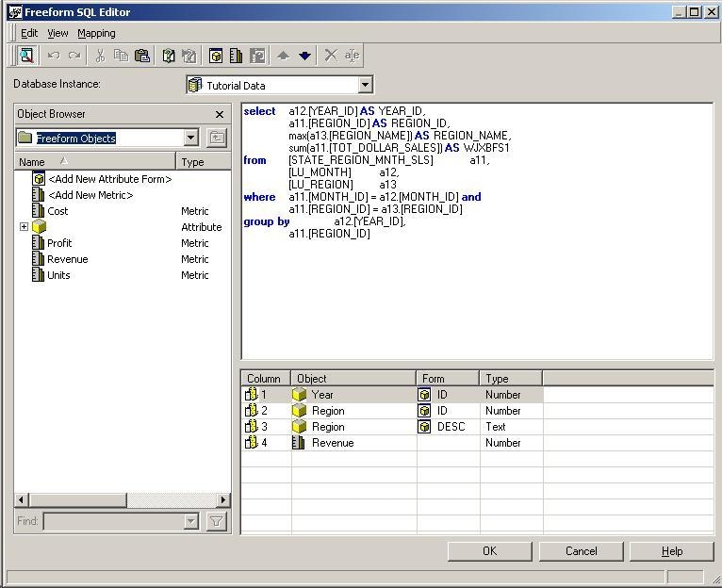Click the Cancel button
The height and width of the screenshot is (588, 722).
(581, 551)
